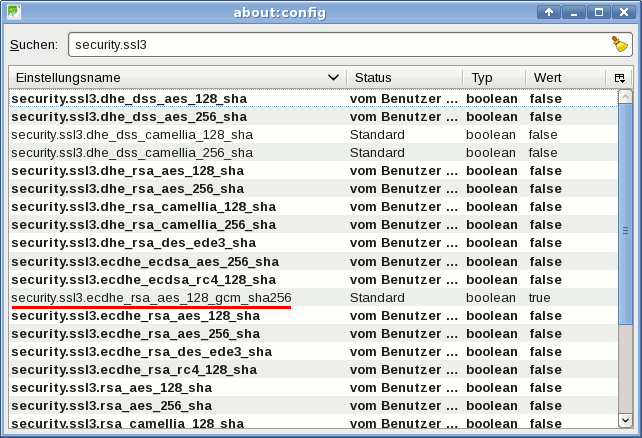
Task: Click scrollbar up arrow
Action: pos(625,98)
